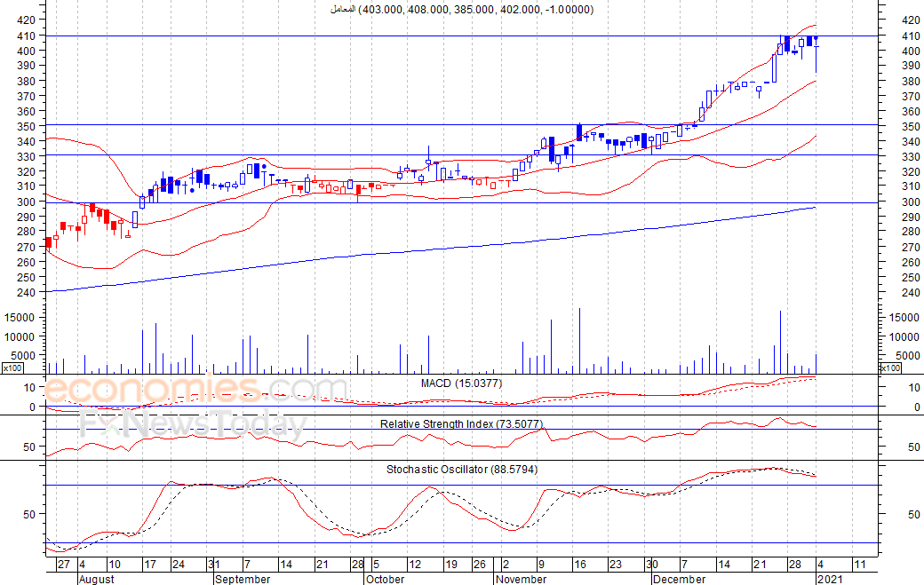
Task: Click the MACD 10 value on left axis
Action: (29, 387)
